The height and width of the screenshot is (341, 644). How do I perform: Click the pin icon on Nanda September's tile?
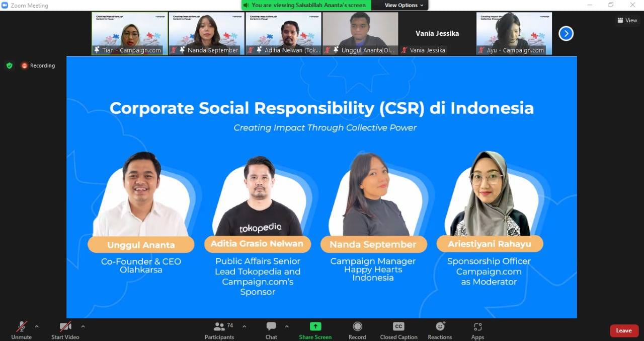pyautogui.click(x=182, y=50)
